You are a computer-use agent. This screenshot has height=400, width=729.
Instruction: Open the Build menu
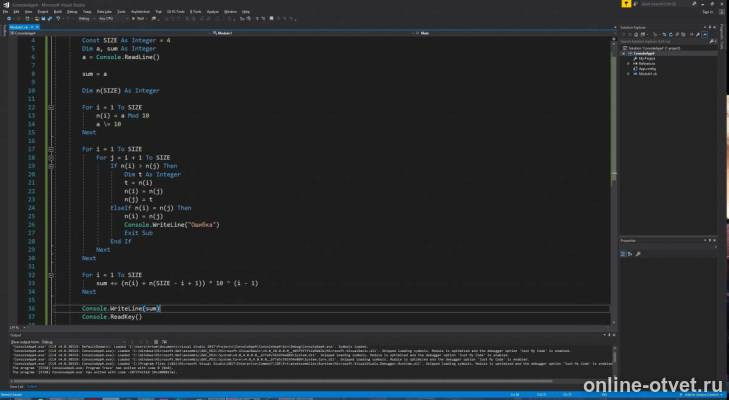[58, 11]
